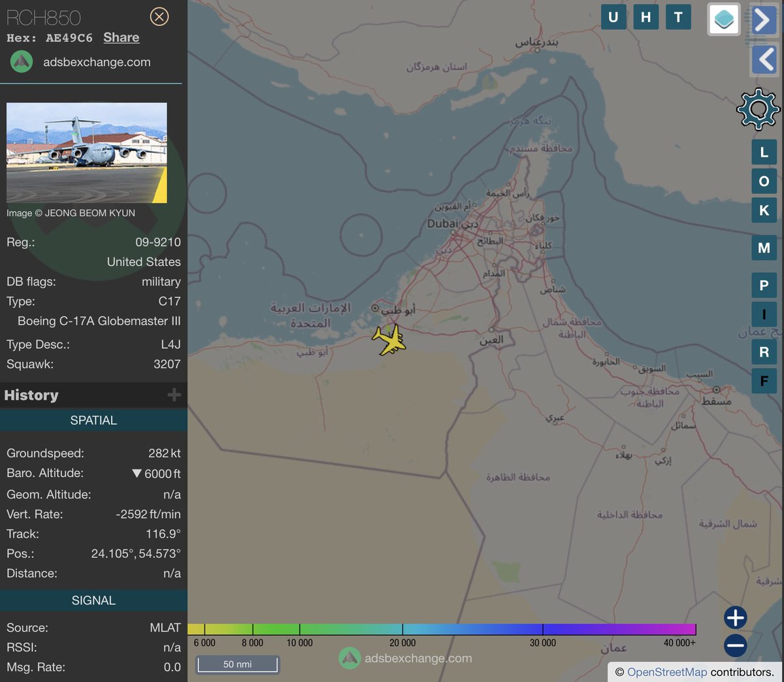Click the adsbexchange.com watermark logo on map
This screenshot has height=682, width=784.
406,658
